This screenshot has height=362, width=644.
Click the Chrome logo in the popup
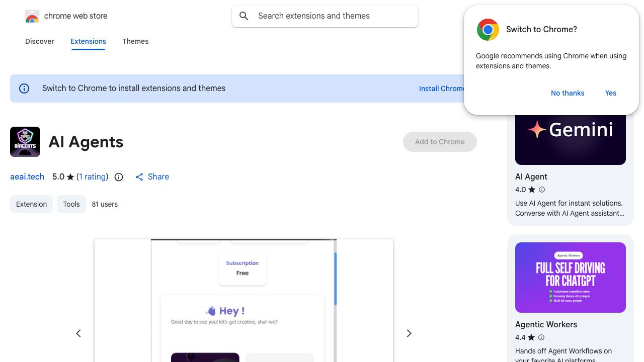click(x=488, y=30)
